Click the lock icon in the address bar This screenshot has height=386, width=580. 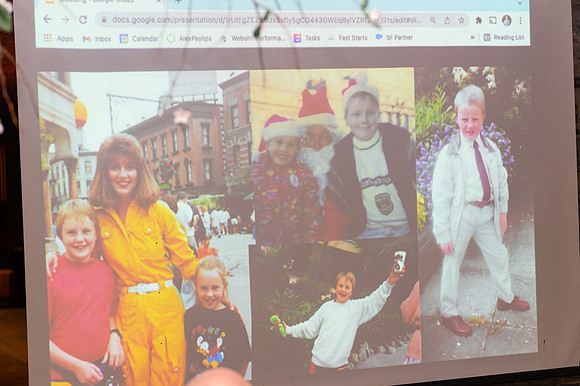[104, 20]
